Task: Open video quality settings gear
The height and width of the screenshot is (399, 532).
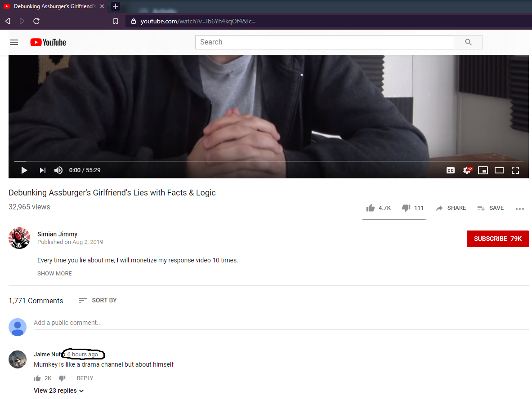Action: click(x=467, y=170)
